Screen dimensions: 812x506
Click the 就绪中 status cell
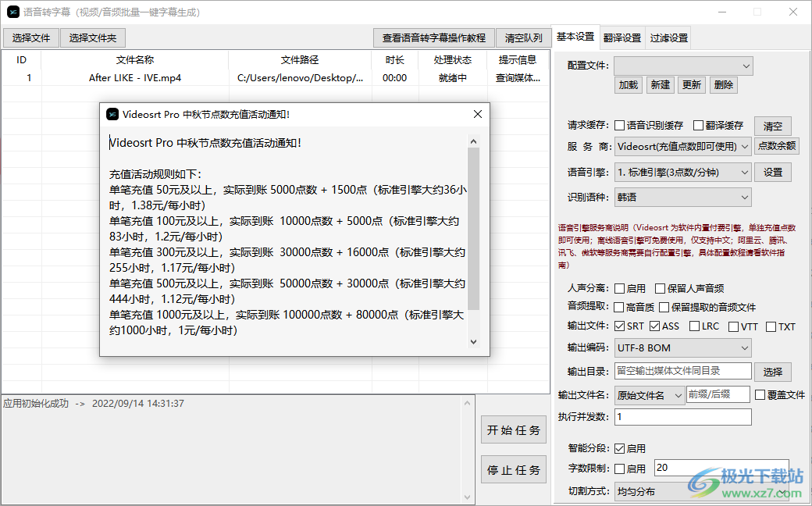coord(453,77)
